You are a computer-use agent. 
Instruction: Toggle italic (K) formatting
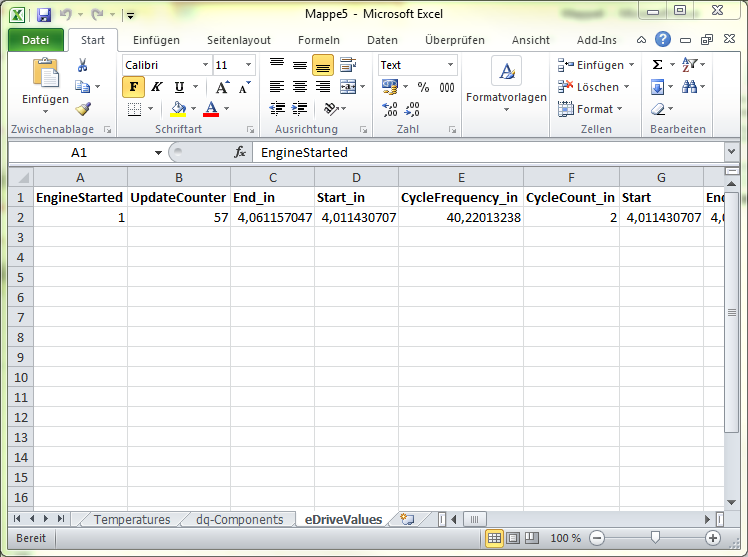(156, 87)
